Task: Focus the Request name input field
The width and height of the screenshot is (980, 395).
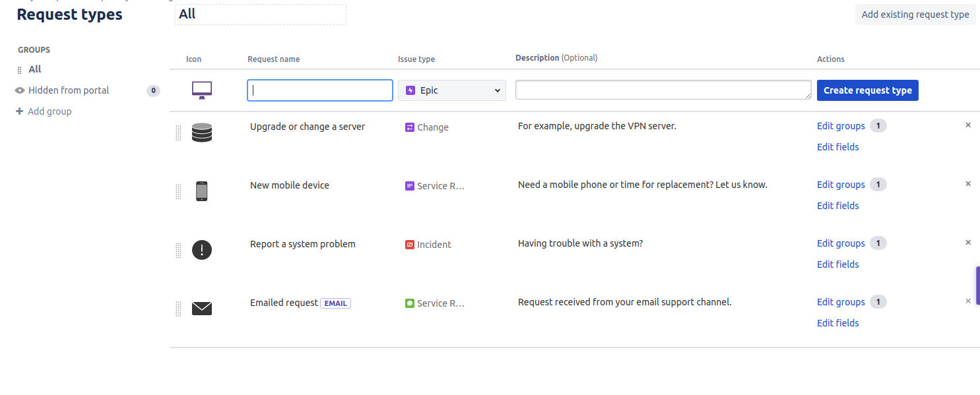Action: 320,90
